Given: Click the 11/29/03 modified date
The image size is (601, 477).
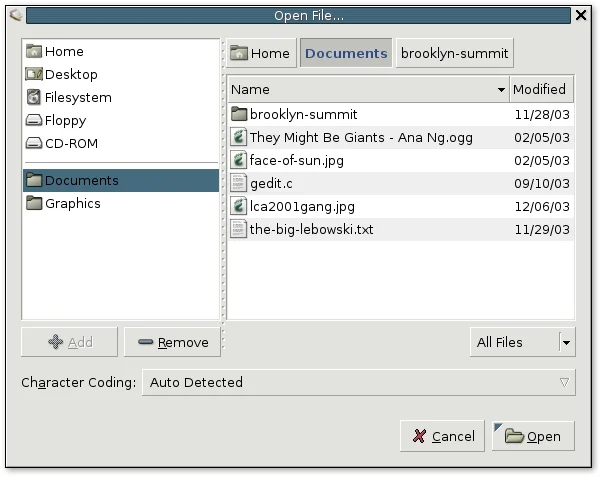Looking at the screenshot, I should click(542, 230).
